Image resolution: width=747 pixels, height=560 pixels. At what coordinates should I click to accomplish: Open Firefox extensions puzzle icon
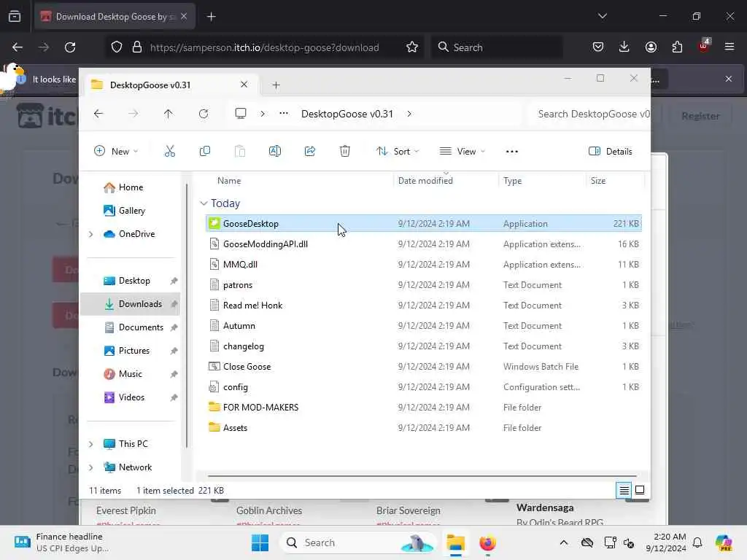[677, 47]
